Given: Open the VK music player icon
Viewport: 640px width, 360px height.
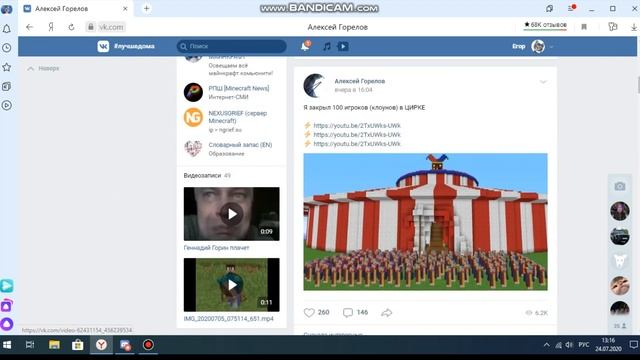Looking at the screenshot, I should click(327, 47).
